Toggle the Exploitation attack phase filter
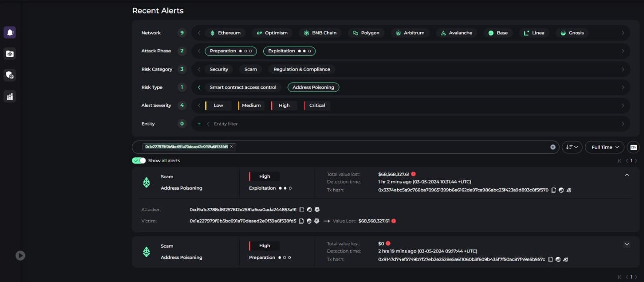644x282 pixels. tap(289, 51)
